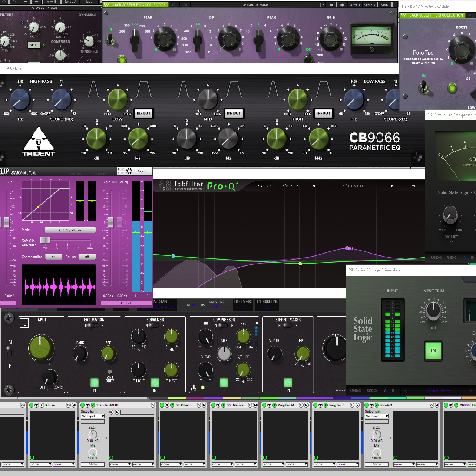Click the load preset folder icon in StandardCLIP slot
476x476 pixels.
pyautogui.click(x=112, y=412)
